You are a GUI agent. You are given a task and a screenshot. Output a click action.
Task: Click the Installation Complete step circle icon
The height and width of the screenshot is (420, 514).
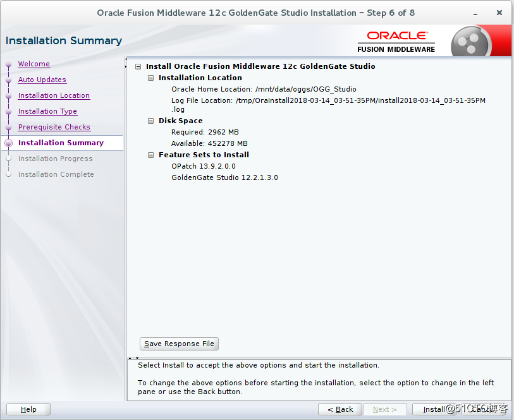pyautogui.click(x=9, y=174)
